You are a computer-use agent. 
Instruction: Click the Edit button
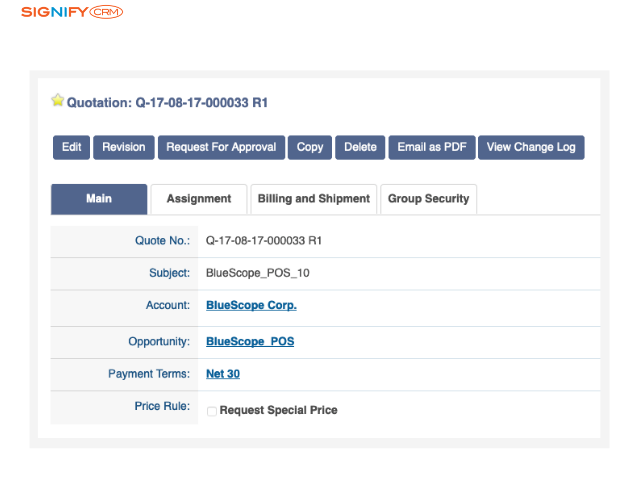pyautogui.click(x=71, y=147)
